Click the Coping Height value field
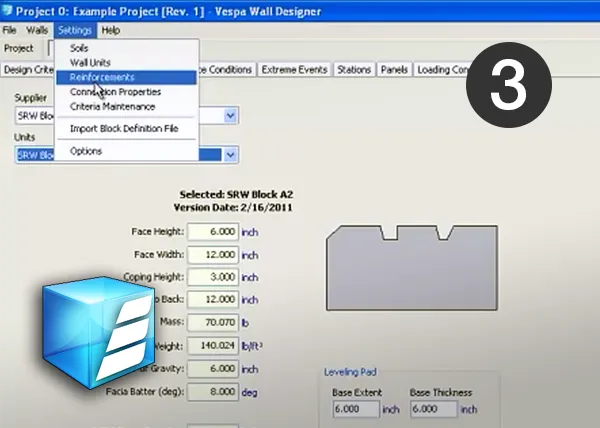This screenshot has height=428, width=600. tap(213, 277)
